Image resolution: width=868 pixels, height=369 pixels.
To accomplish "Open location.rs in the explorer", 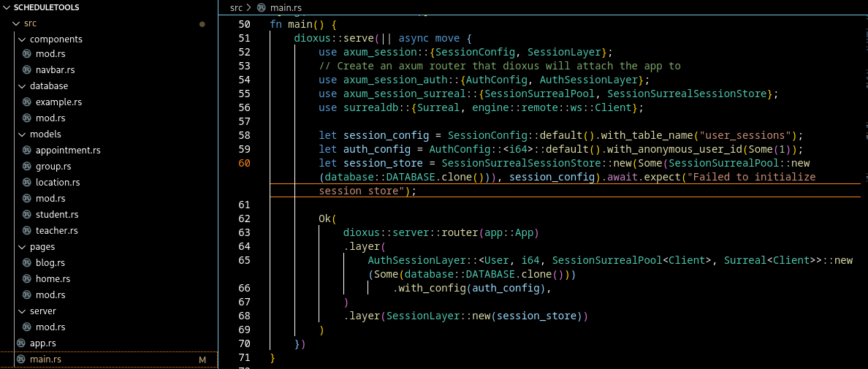I will pos(58,183).
